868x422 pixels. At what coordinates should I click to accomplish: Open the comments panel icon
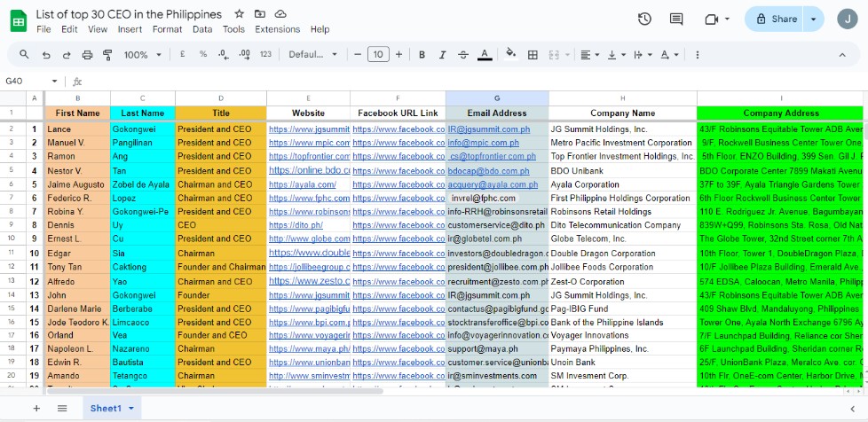(676, 19)
